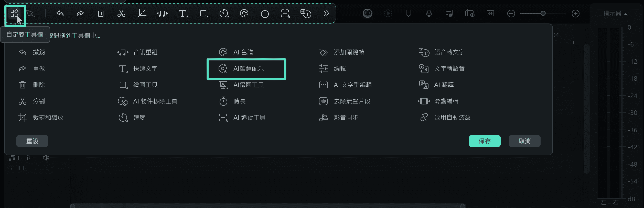
Task: Select the pointer selection tool in toolbar
Action: [x=30, y=14]
